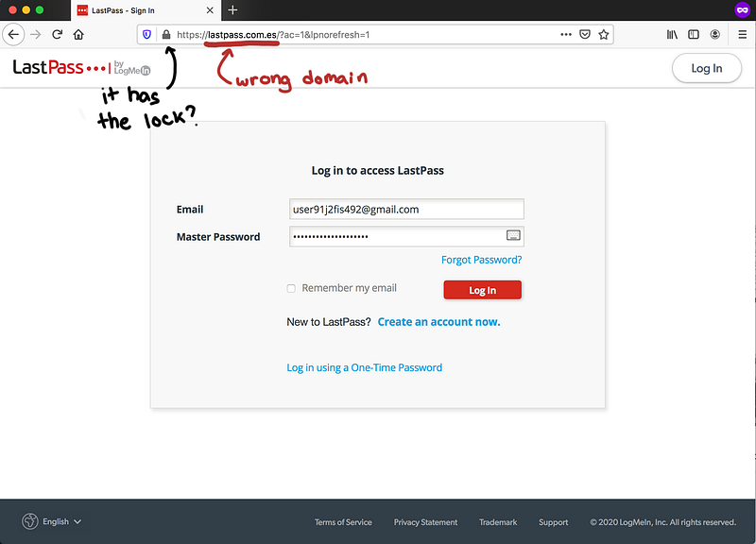Follow the Create an account now link
Viewport: 756px width, 544px height.
point(438,322)
